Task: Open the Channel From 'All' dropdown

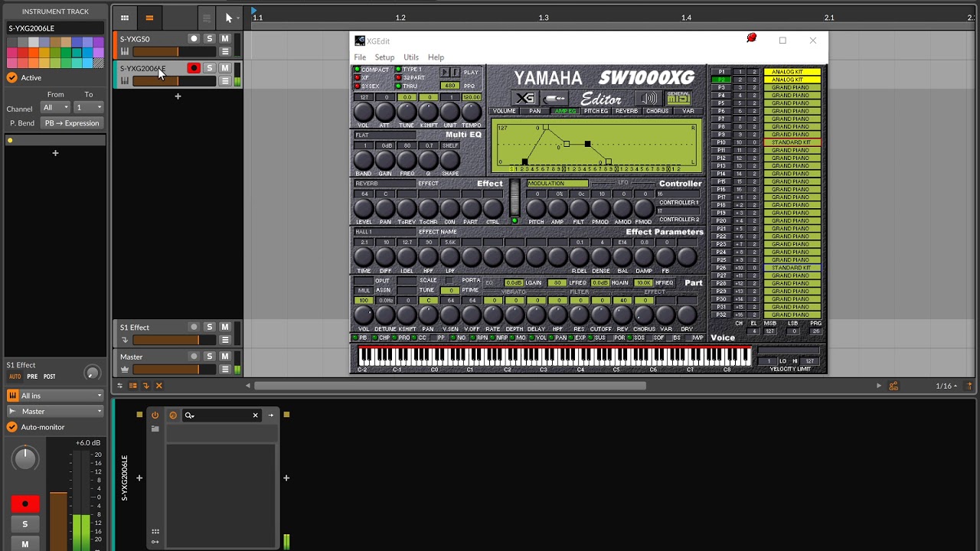Action: pos(56,108)
